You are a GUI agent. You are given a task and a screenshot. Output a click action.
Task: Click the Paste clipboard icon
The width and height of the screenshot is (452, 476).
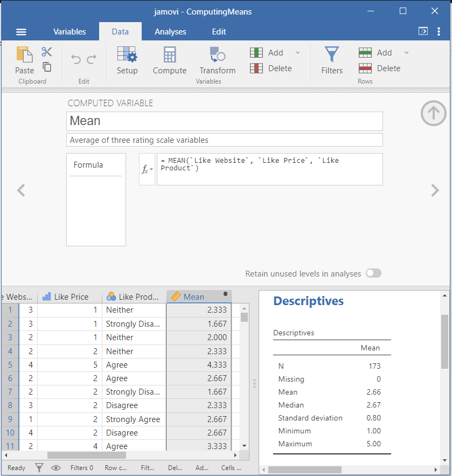(x=25, y=54)
